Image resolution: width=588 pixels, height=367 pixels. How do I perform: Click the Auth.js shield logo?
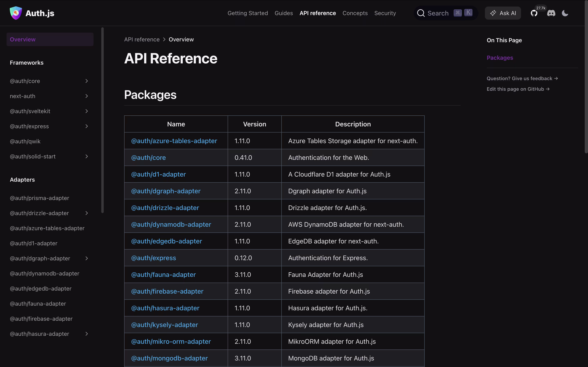point(16,13)
